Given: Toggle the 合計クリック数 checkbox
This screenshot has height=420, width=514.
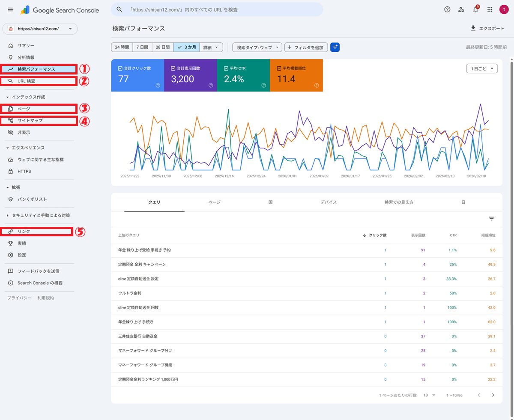Looking at the screenshot, I should 120,68.
